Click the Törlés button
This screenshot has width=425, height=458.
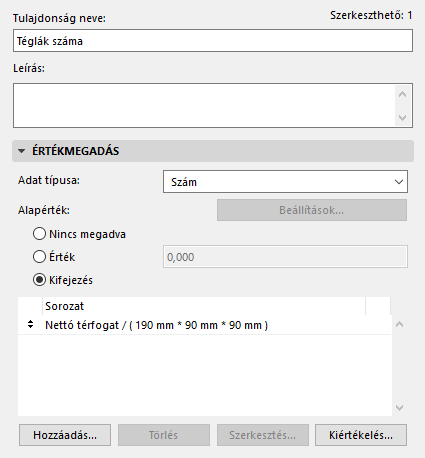164,435
